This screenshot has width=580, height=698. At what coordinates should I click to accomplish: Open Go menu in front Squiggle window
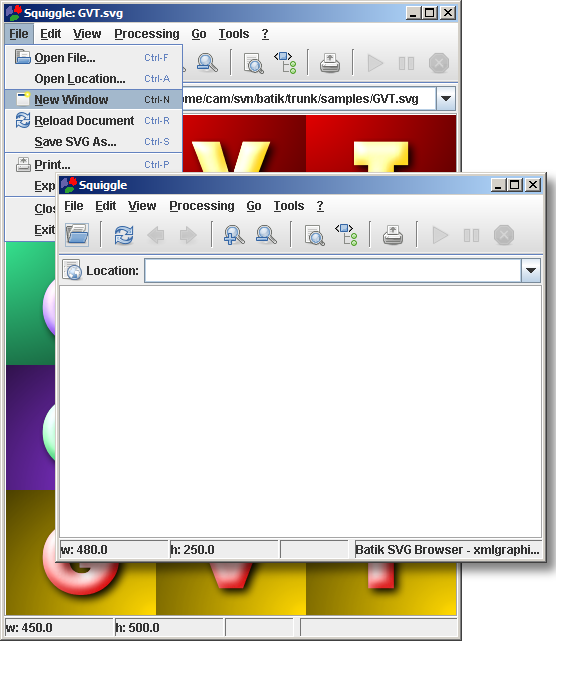point(254,206)
